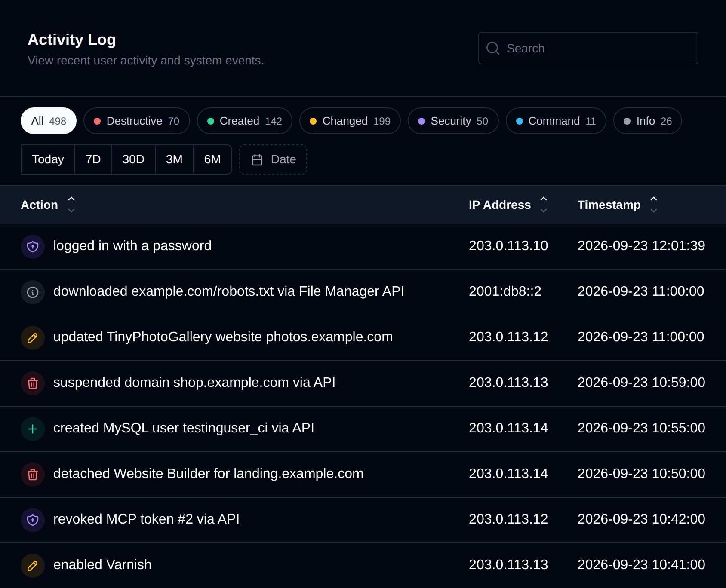Click timestamp 11:00:00 in TinyPhotoGallery row

(641, 337)
